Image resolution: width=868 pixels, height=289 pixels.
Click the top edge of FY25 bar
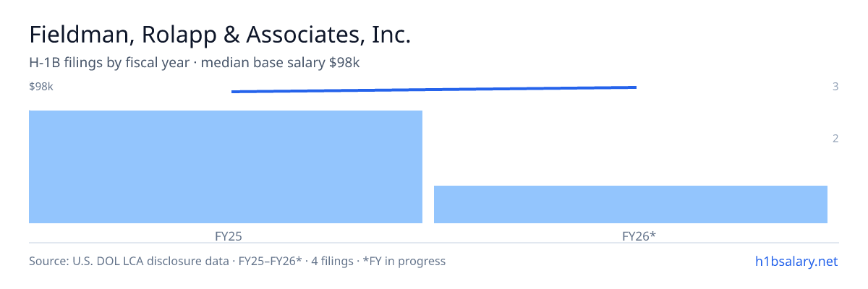point(226,111)
